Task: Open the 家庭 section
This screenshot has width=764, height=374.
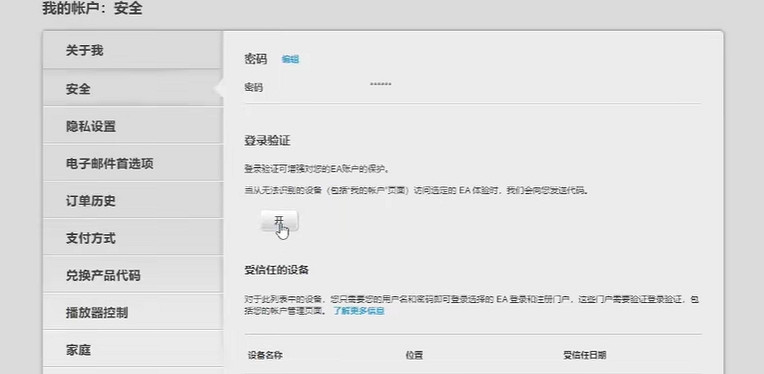Action: (133, 350)
